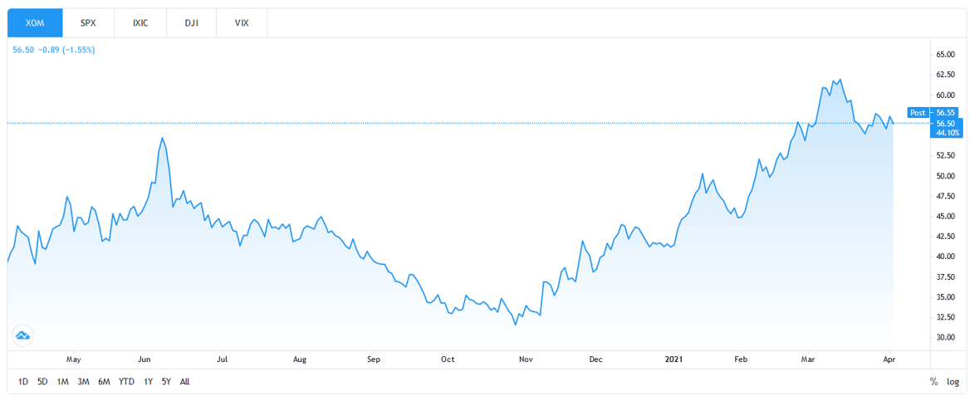Switch to the DJI tab
Screen dimensions: 980x406
[x=191, y=22]
